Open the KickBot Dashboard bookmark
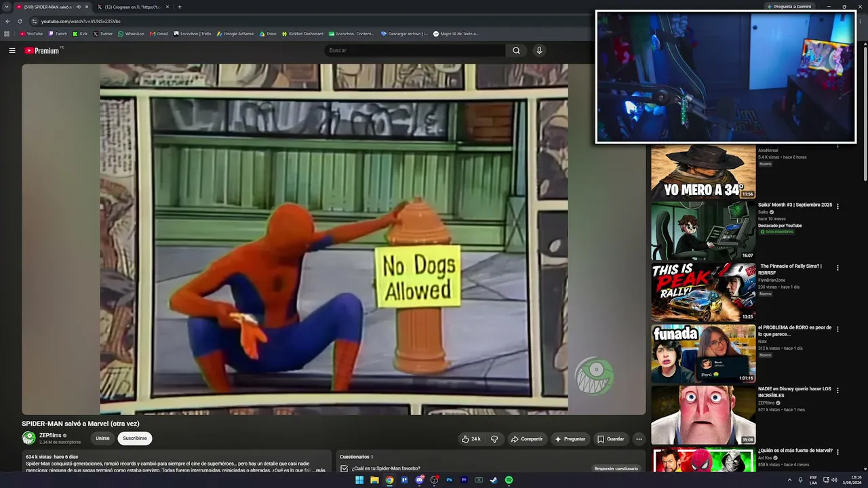Image resolution: width=868 pixels, height=488 pixels. [x=302, y=33]
